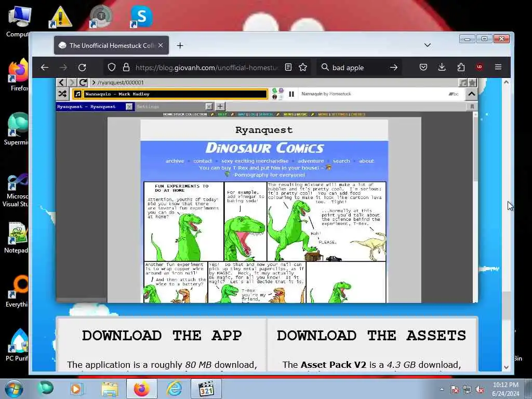Open the Firefox hamburger menu
532x399 pixels.
coord(498,67)
